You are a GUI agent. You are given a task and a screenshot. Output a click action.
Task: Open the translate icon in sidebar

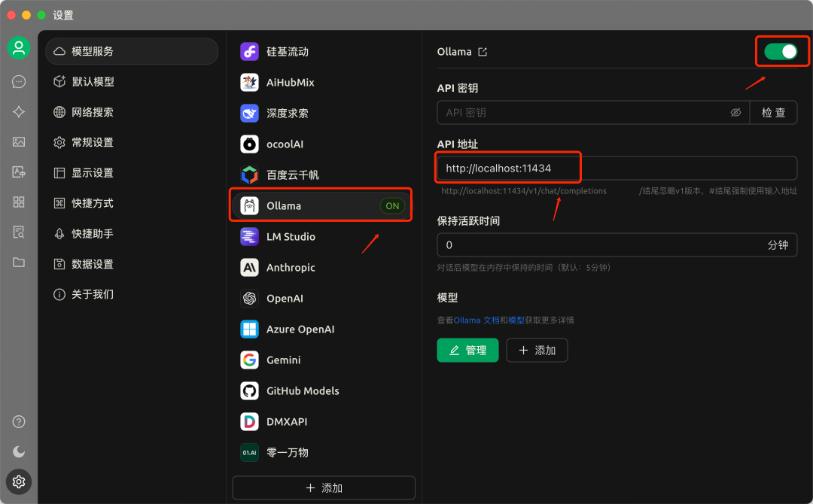coord(19,172)
